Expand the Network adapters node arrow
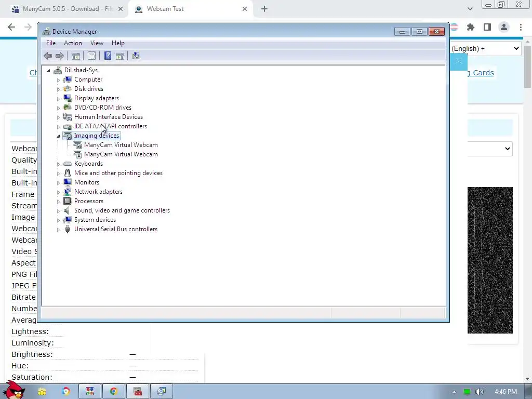The height and width of the screenshot is (399, 532). [x=58, y=192]
